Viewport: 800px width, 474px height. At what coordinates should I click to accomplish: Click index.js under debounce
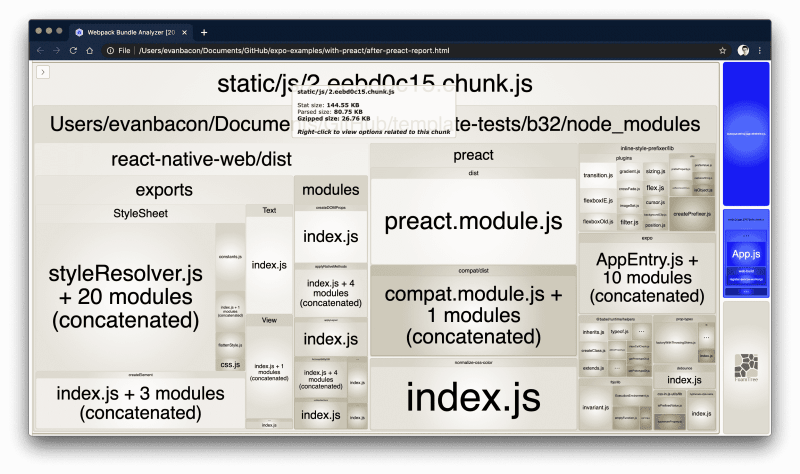tap(684, 380)
